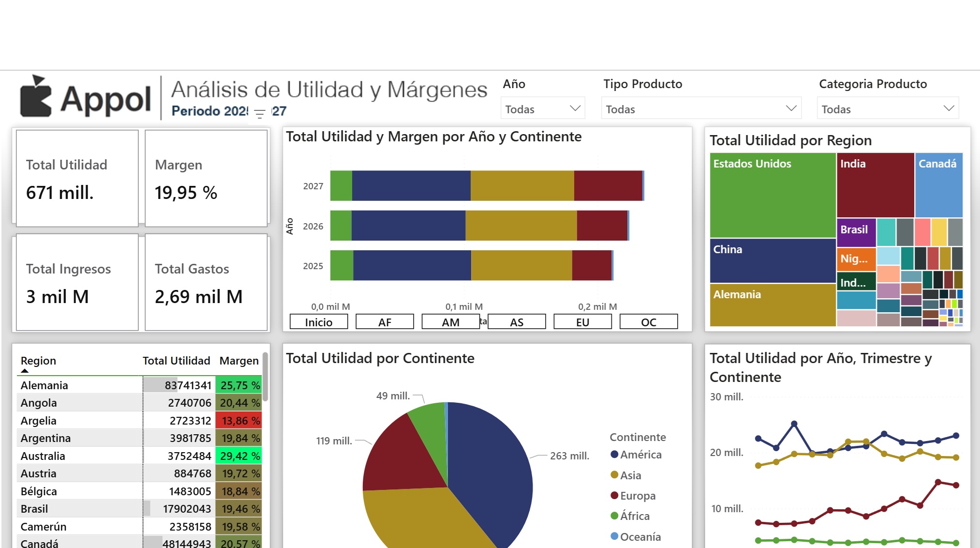Select Estados Unidos tile in treemap
The width and height of the screenshot is (980, 548).
(772, 196)
